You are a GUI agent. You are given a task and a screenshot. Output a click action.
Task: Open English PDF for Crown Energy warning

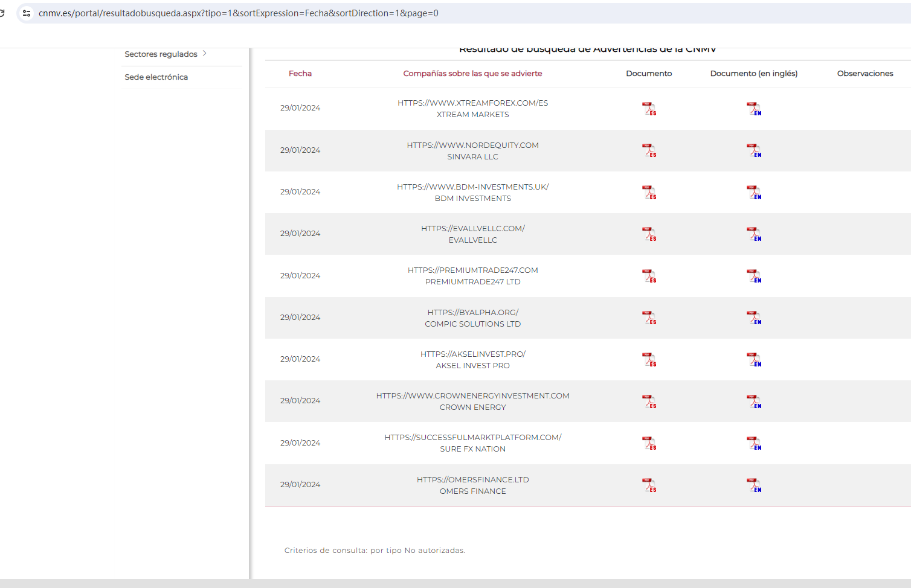(753, 401)
